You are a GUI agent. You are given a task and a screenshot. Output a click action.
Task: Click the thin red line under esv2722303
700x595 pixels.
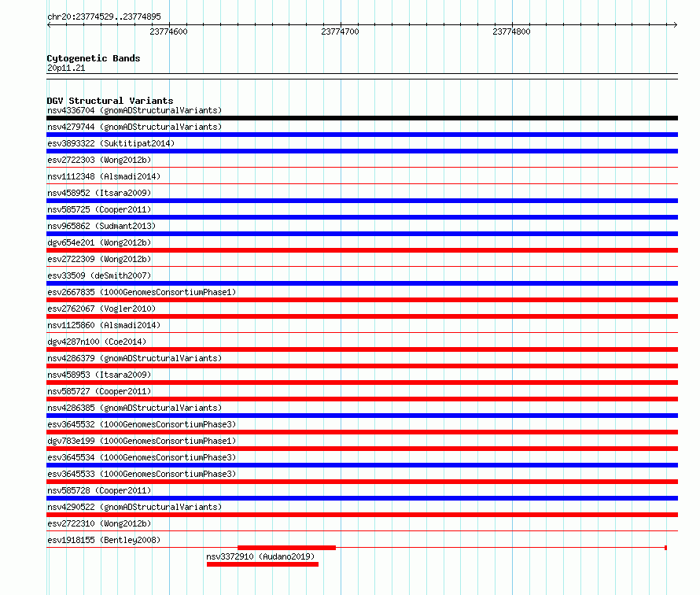pyautogui.click(x=362, y=168)
